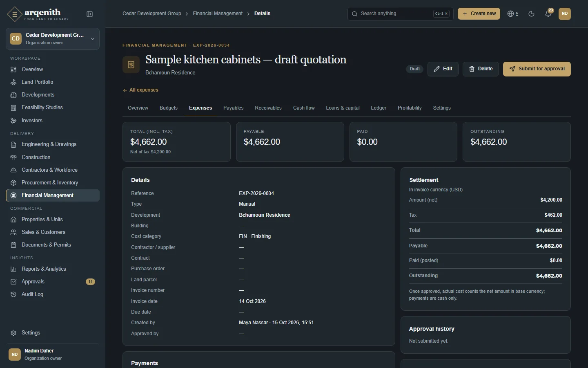Go to Construction section
Viewport: 588px width, 368px height.
53,157
